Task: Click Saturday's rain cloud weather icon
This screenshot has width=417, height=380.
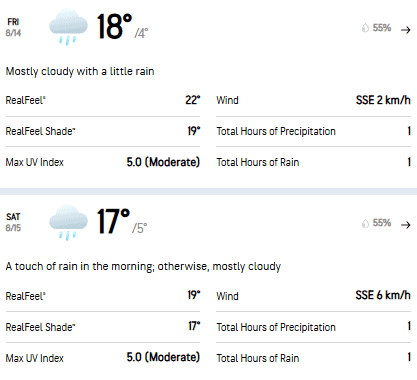Action: pos(68,222)
